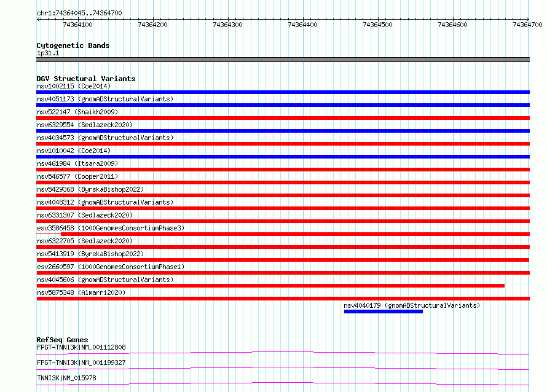Screen dimensions: 547x392
Task: Click the DGV Structural Variants track heading
Action: [86, 79]
